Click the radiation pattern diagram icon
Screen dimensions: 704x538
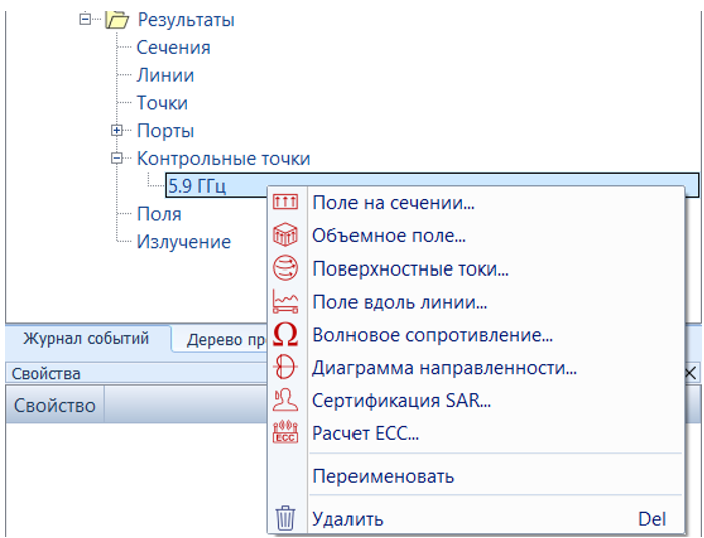coord(285,368)
